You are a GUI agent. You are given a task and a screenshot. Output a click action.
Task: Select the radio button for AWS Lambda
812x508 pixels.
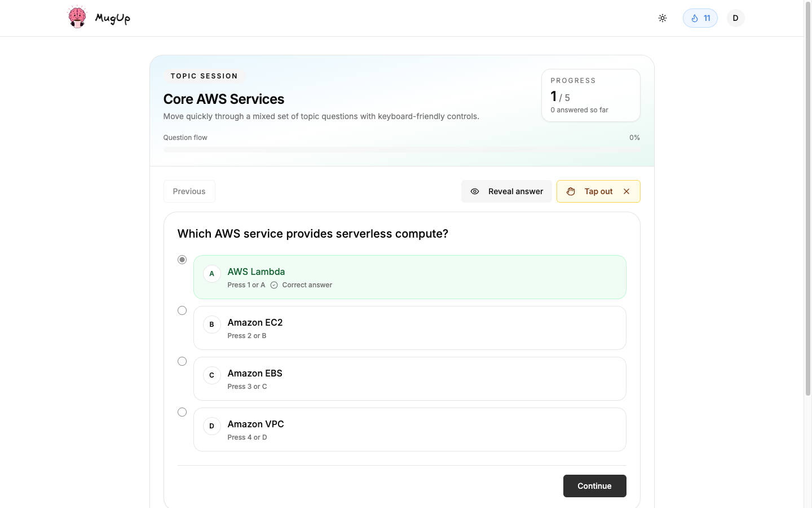pos(182,260)
